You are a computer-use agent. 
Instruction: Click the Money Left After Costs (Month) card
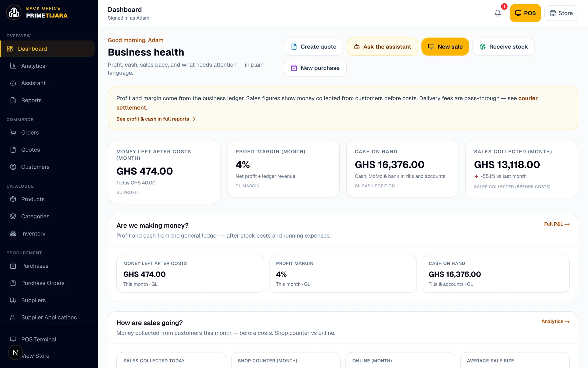164,172
